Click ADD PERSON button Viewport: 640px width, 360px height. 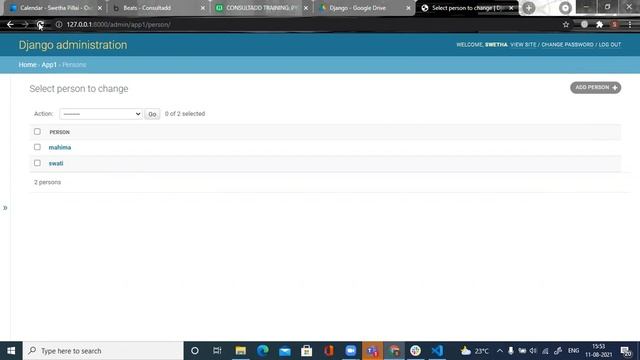(x=596, y=88)
